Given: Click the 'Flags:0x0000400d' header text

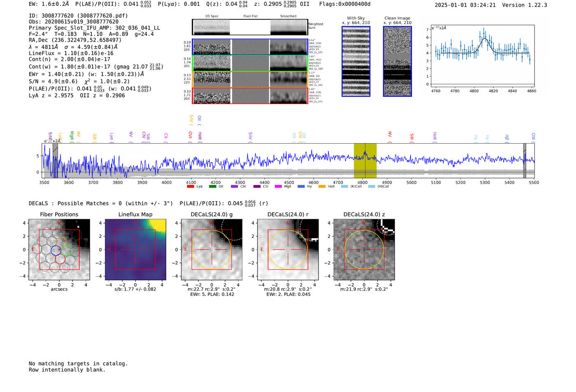Looking at the screenshot, I should pyautogui.click(x=345, y=4).
